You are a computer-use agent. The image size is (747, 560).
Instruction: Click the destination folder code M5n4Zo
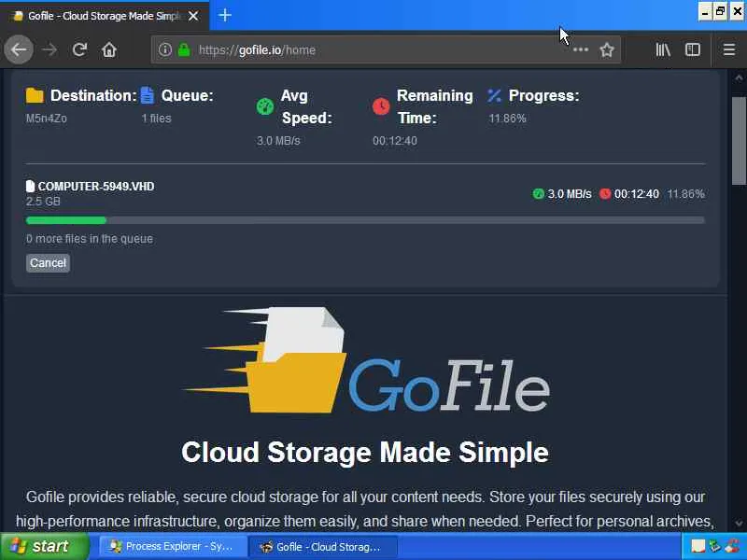[46, 119]
